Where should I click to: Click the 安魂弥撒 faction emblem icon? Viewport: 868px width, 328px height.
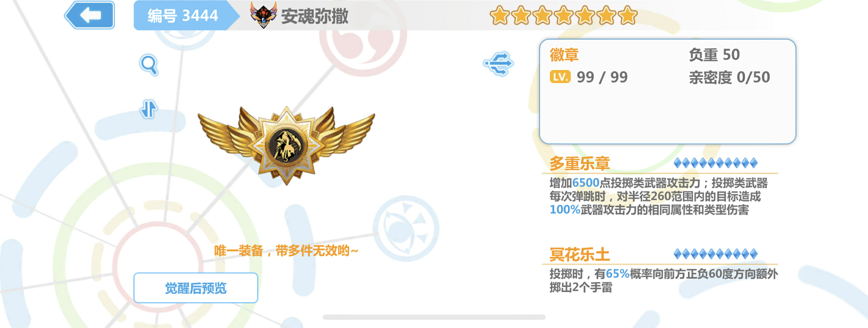(x=263, y=15)
